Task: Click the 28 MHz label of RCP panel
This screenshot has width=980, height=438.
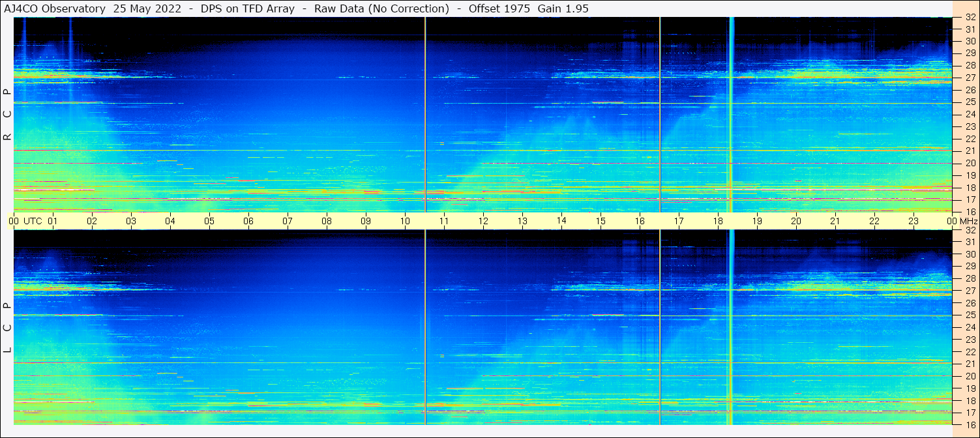Action: pyautogui.click(x=970, y=65)
